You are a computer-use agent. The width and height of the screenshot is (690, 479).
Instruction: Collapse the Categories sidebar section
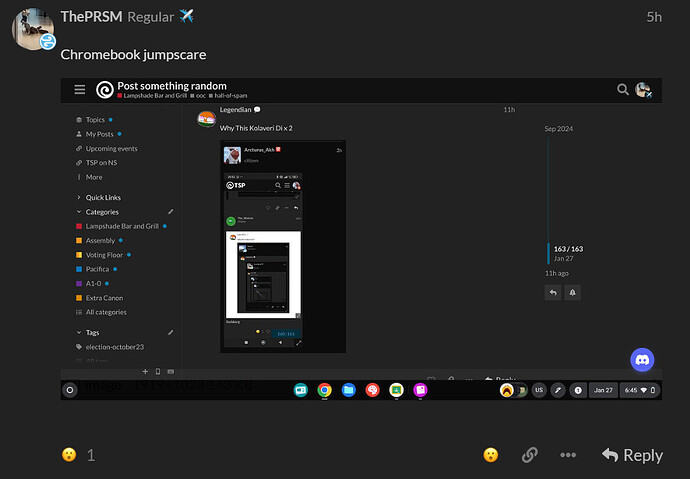pyautogui.click(x=79, y=212)
